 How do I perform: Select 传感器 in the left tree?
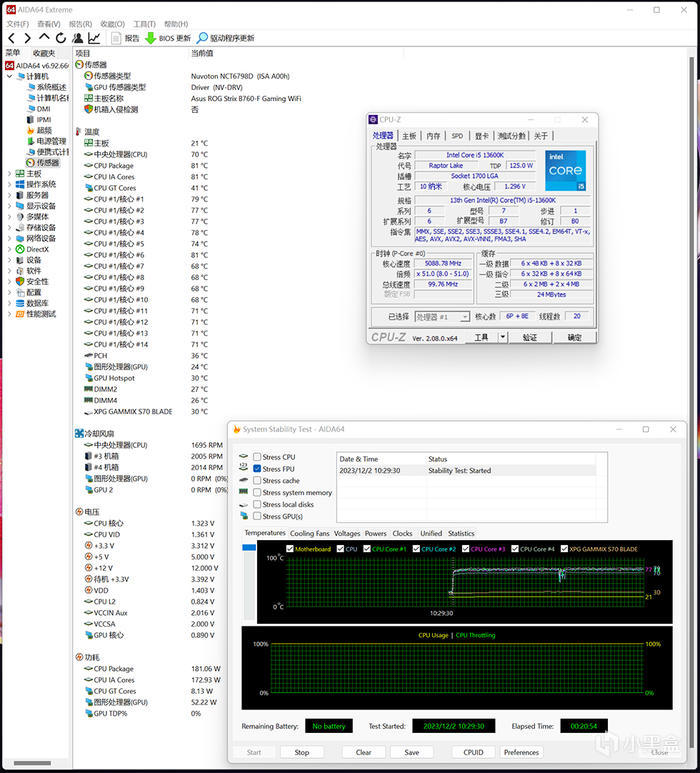[x=42, y=163]
